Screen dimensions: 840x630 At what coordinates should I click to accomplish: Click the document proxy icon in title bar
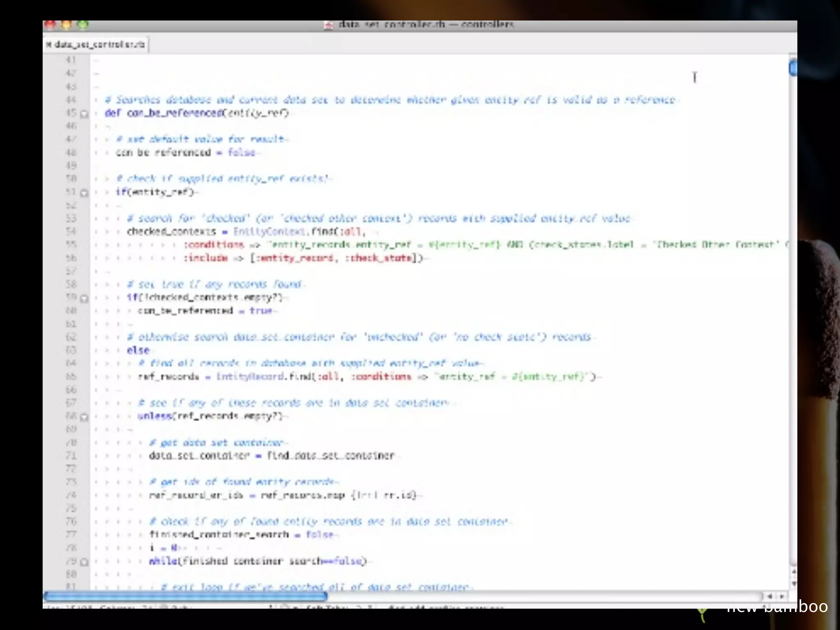tap(329, 25)
